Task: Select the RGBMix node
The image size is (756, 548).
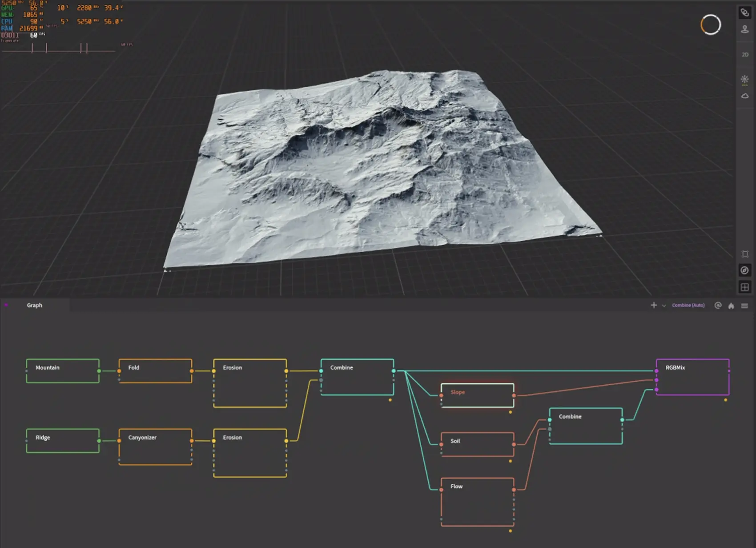Action: point(692,377)
